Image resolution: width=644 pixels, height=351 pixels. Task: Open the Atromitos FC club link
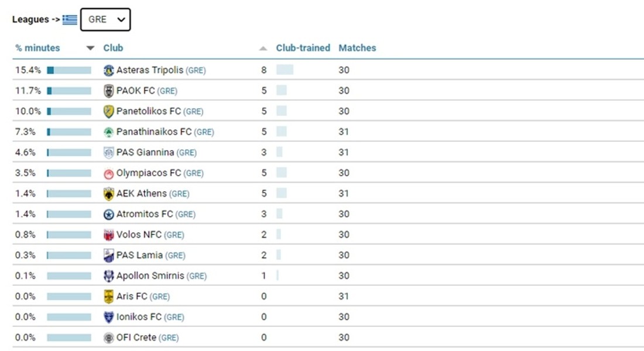click(145, 214)
